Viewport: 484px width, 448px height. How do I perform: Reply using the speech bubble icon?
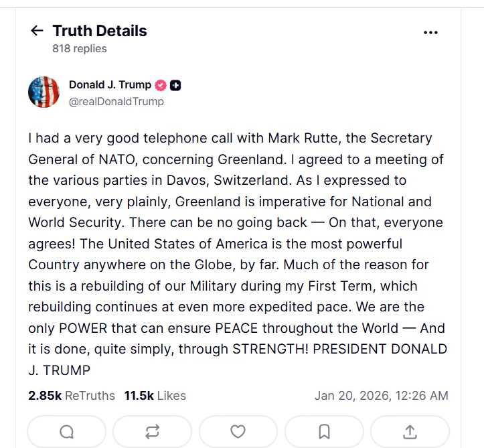coord(66,431)
